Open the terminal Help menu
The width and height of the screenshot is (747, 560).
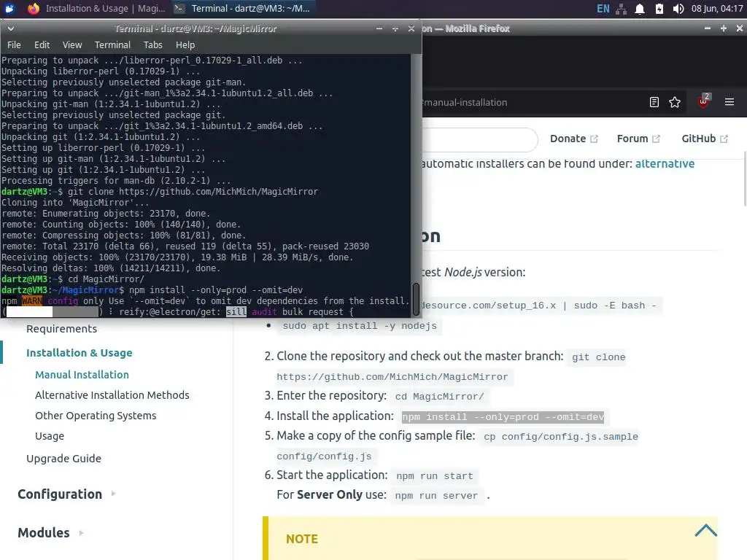point(185,44)
